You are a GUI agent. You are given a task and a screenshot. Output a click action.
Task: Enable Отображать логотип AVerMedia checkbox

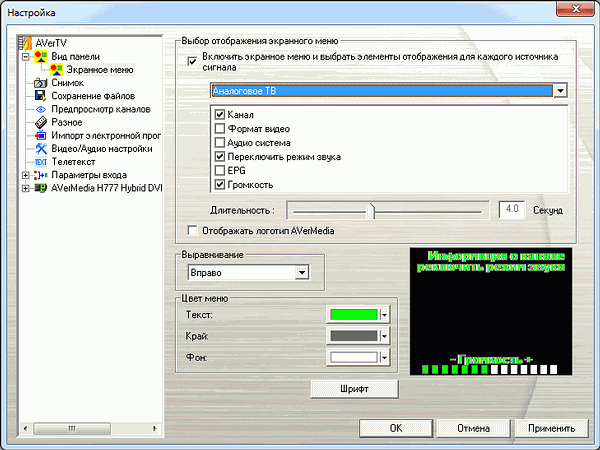tap(192, 231)
